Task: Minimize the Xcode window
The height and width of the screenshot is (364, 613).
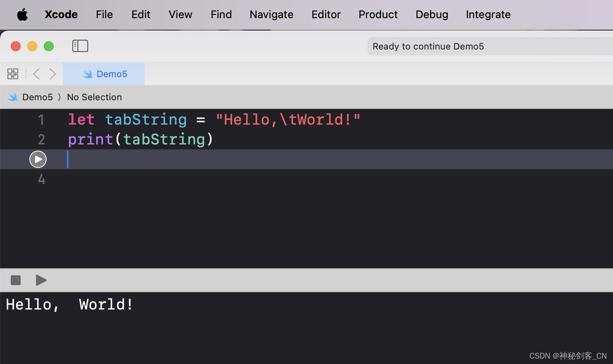Action: 32,46
